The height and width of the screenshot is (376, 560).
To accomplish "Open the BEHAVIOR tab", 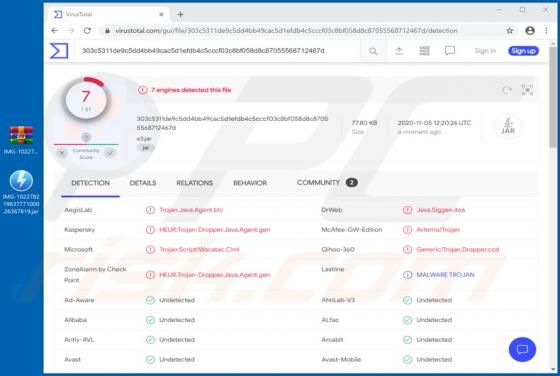I will click(x=250, y=183).
